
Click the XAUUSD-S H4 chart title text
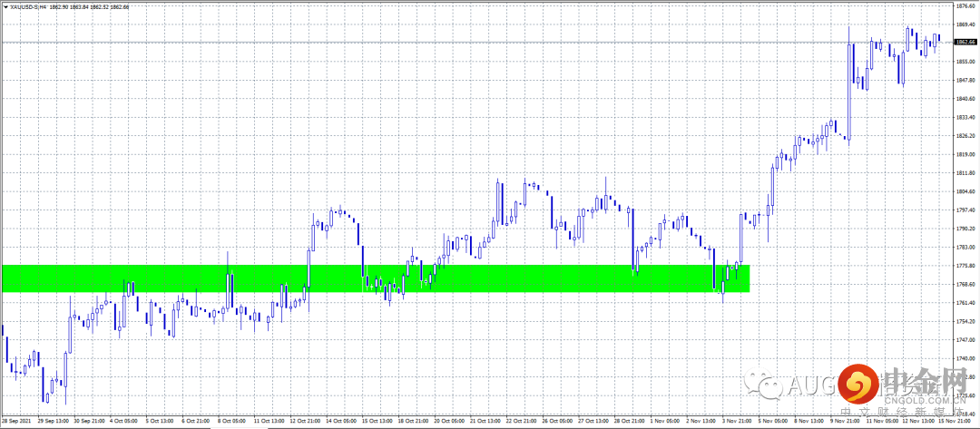pos(28,6)
